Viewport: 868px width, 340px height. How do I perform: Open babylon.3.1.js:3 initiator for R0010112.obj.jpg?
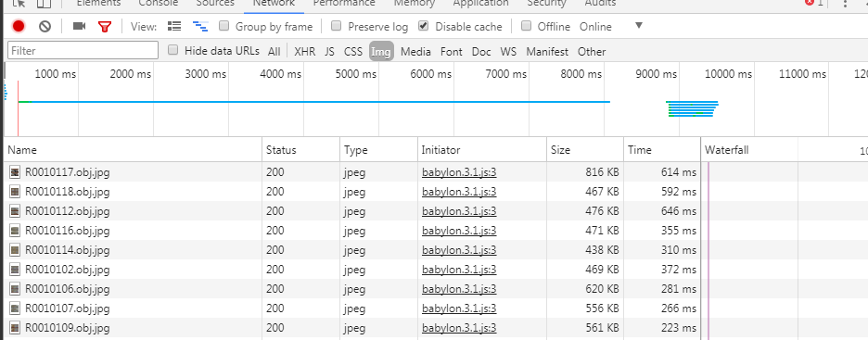(459, 211)
